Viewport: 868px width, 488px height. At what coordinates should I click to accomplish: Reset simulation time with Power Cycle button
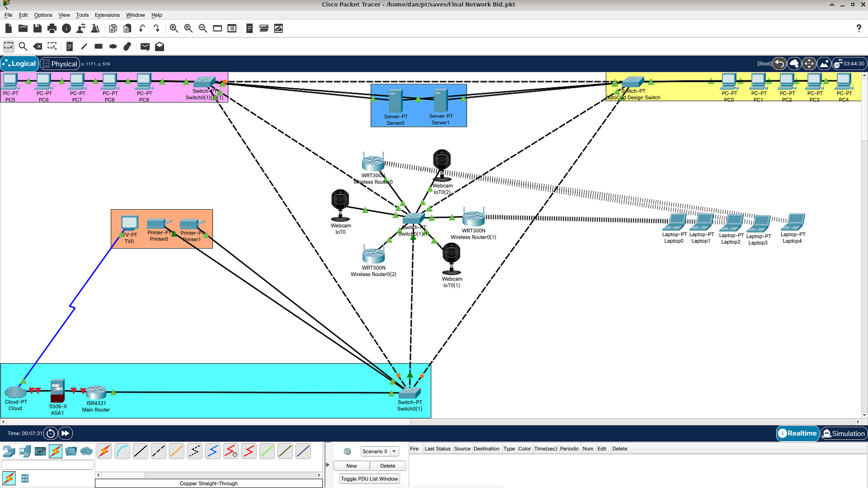coord(51,433)
